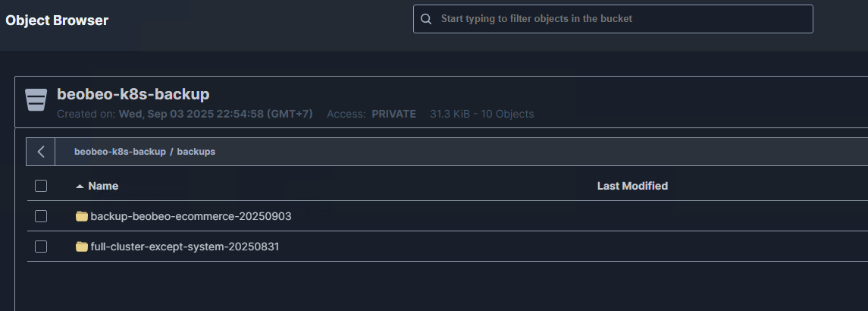This screenshot has height=311, width=868.
Task: Click the magnifier icon in the filter bar
Action: [x=426, y=19]
